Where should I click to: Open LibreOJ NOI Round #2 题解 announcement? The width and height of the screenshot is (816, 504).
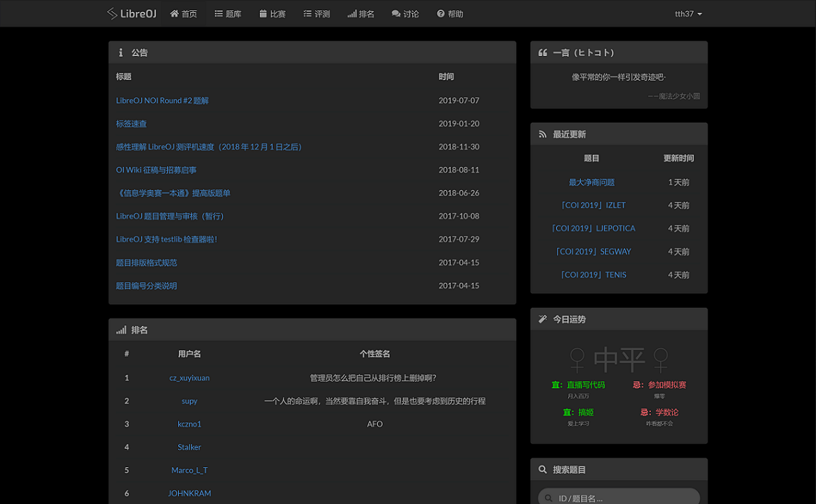pos(162,100)
